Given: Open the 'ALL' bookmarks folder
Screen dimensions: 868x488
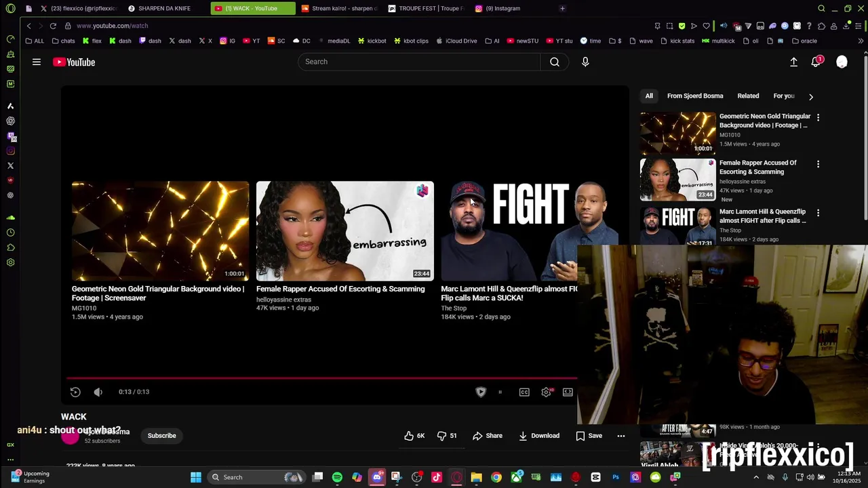Looking at the screenshot, I should pyautogui.click(x=35, y=41).
